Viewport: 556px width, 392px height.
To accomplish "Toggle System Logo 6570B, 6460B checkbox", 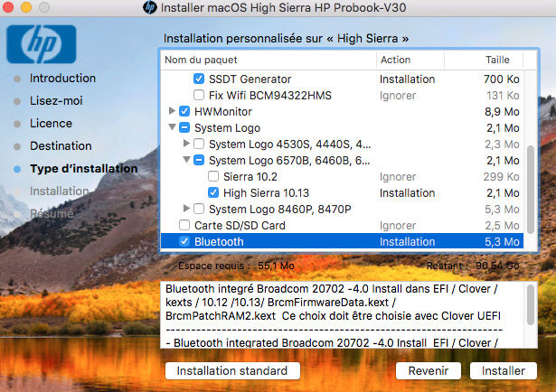I will [x=199, y=160].
